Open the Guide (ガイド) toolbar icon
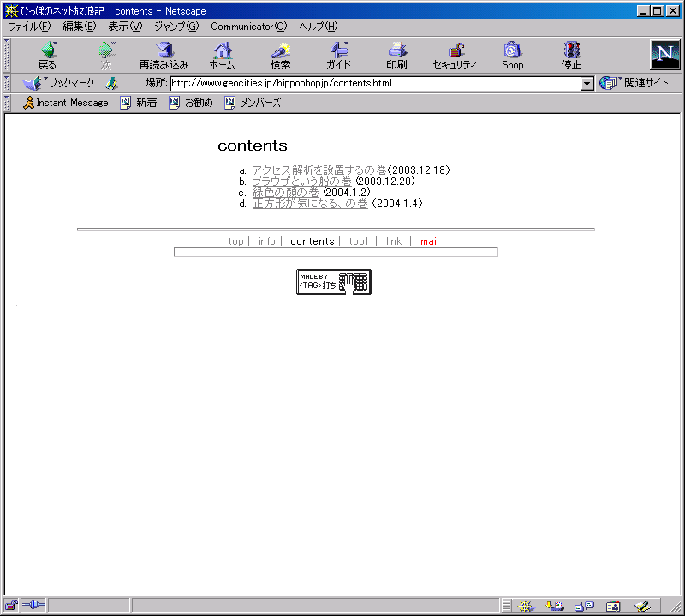Screen dimensions: 685x616 [338, 56]
